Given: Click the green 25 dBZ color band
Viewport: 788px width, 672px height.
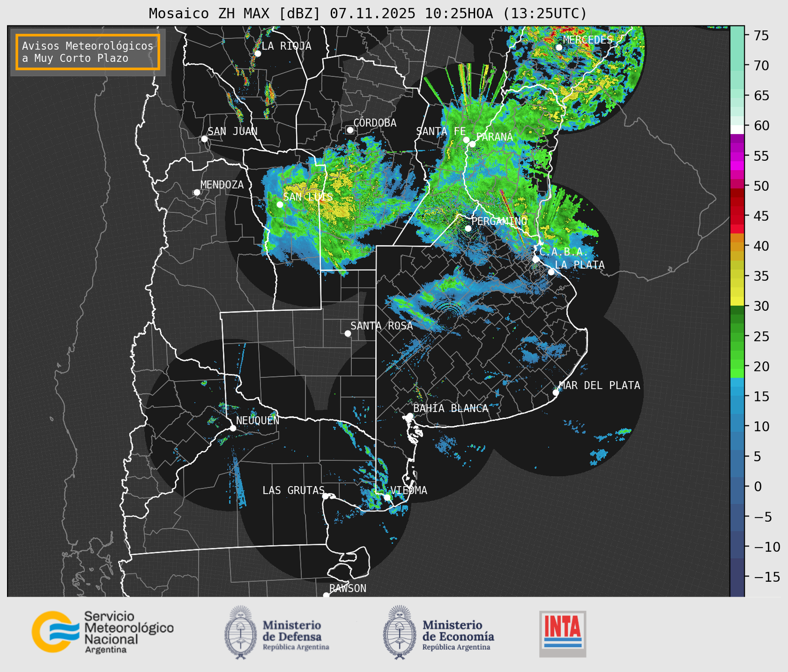Looking at the screenshot, I should [x=737, y=336].
